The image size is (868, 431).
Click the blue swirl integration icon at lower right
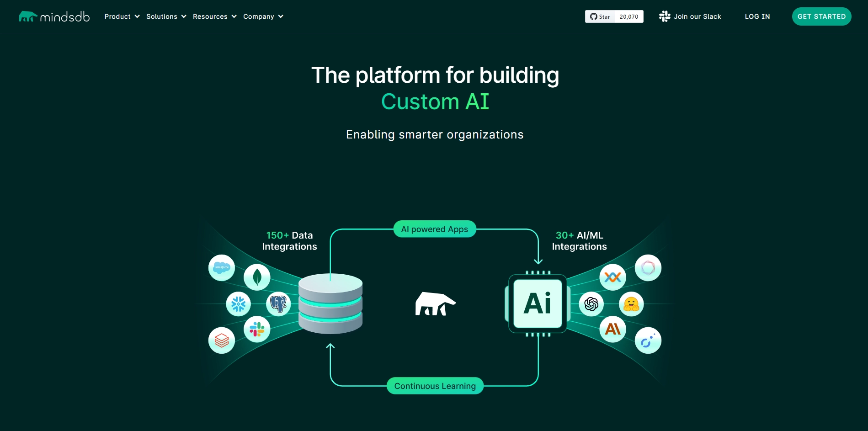pyautogui.click(x=648, y=341)
